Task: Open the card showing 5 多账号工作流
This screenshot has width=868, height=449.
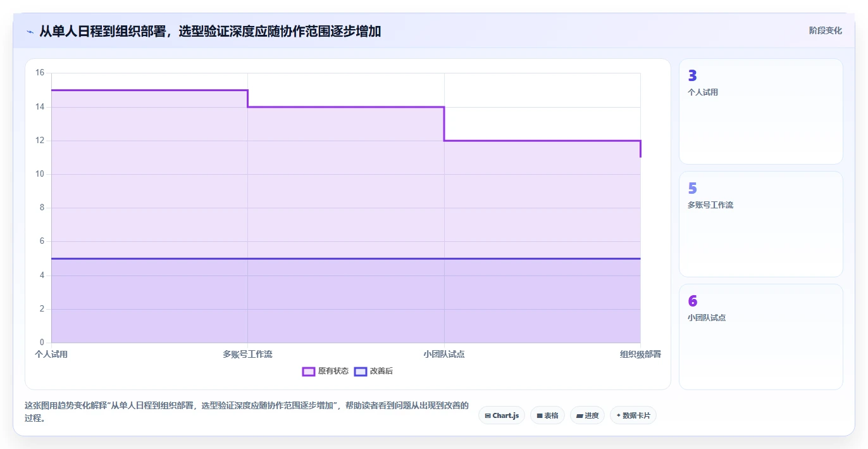Action: pos(761,224)
